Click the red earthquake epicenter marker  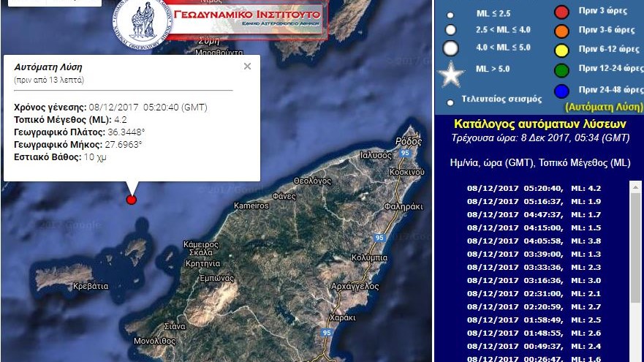[x=132, y=200]
